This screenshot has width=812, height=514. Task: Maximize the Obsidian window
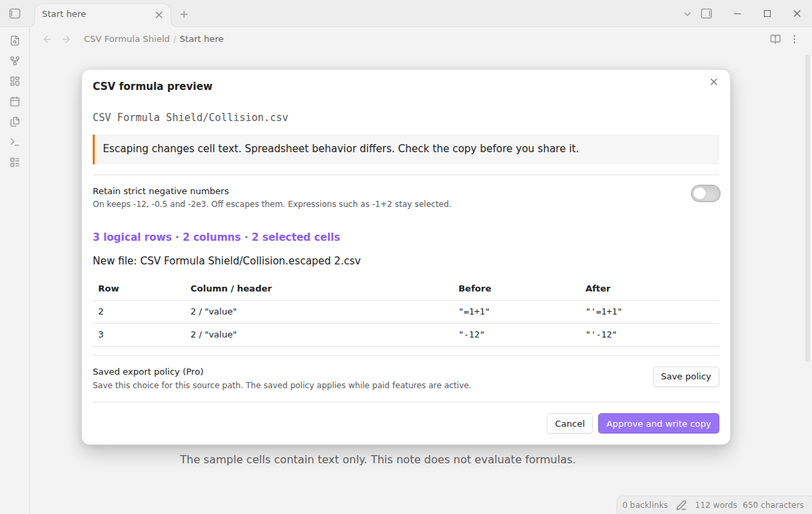(767, 14)
